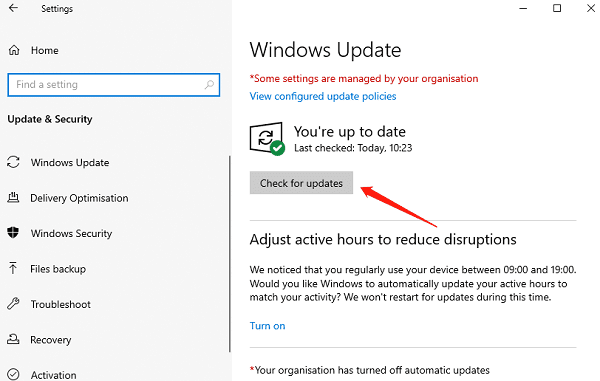Click the Delivery Optimisation icon
The height and width of the screenshot is (381, 600).
[x=13, y=197]
